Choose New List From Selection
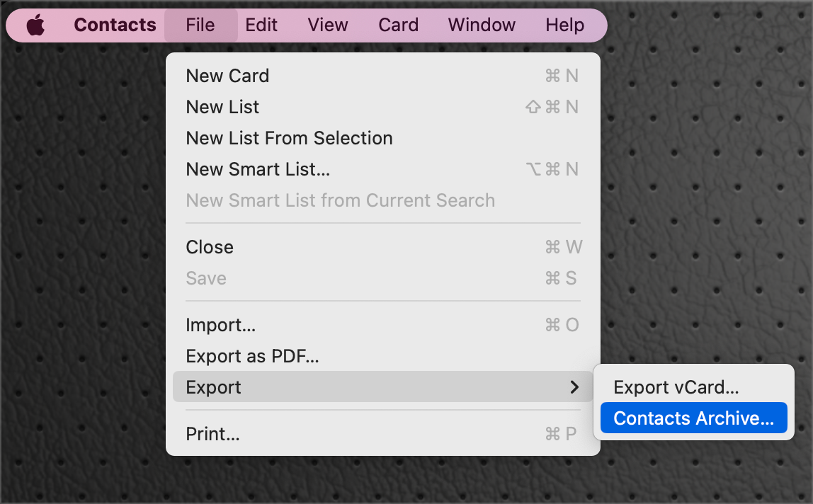Image resolution: width=813 pixels, height=504 pixels. coord(289,138)
